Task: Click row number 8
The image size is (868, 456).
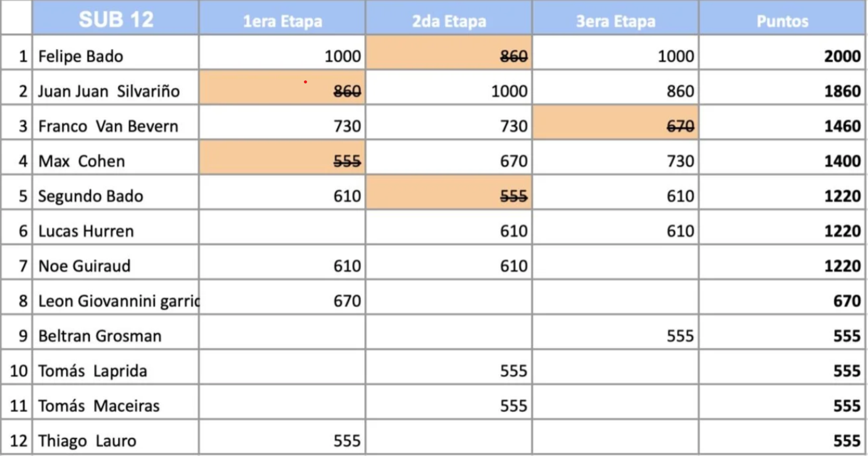Action: coord(16,297)
